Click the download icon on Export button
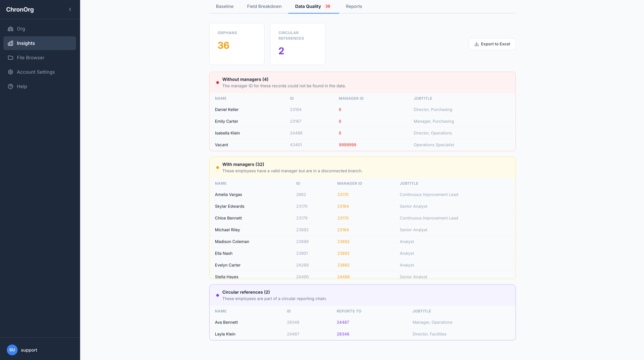This screenshot has width=644, height=360. 476,44
